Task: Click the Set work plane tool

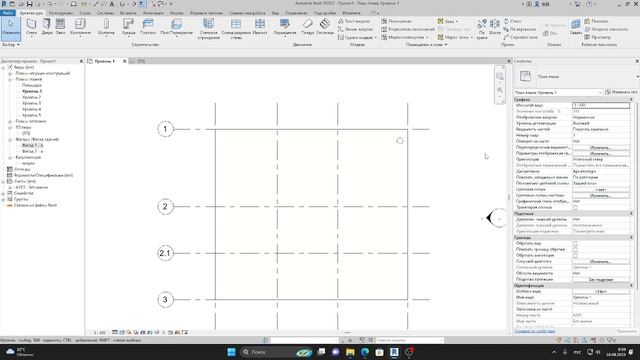Action: tap(576, 27)
